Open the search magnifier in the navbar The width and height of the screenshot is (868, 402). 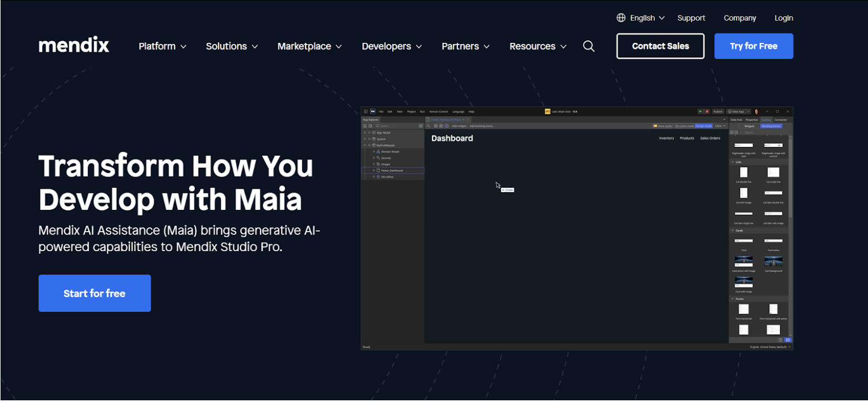click(x=589, y=46)
